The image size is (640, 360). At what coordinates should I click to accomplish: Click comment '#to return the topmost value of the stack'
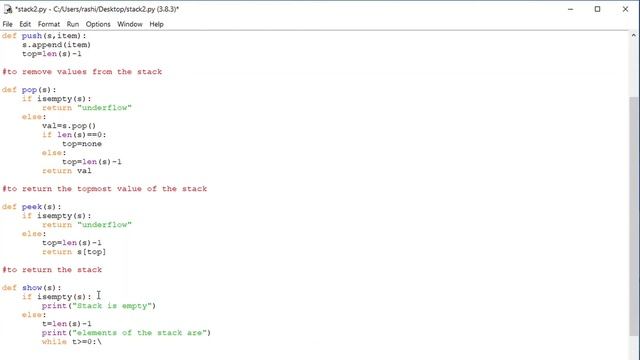point(104,189)
